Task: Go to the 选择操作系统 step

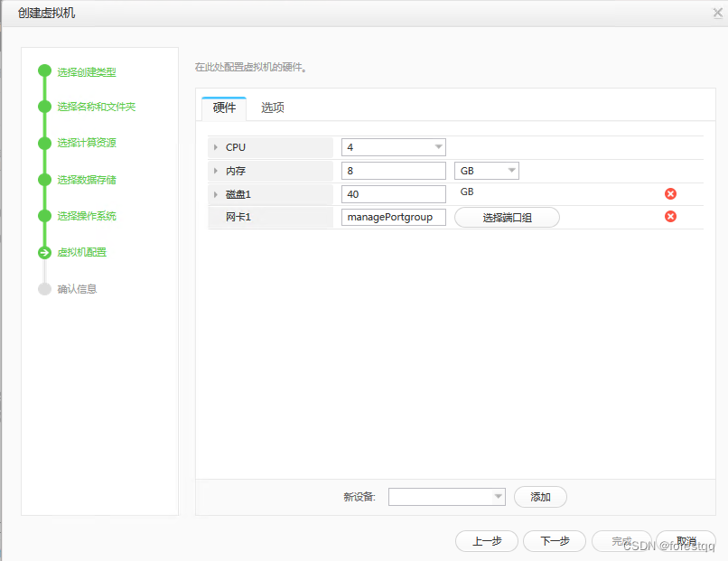Action: [x=87, y=216]
